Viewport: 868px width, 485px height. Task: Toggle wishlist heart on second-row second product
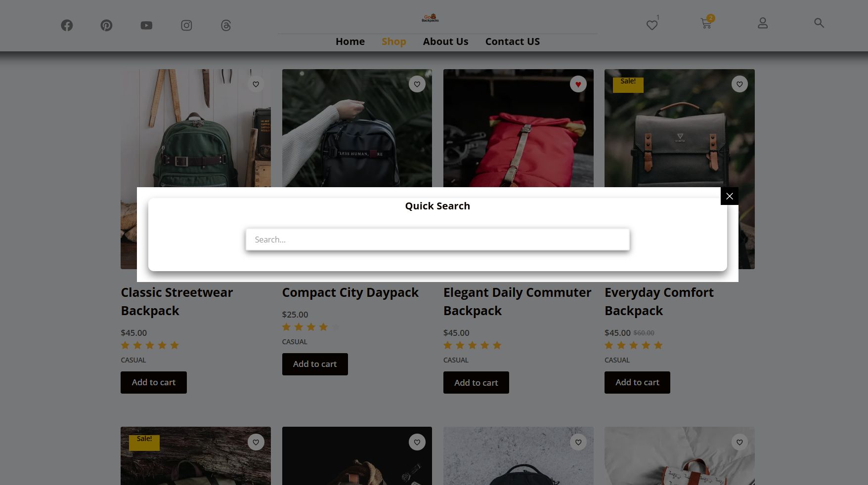(x=417, y=442)
